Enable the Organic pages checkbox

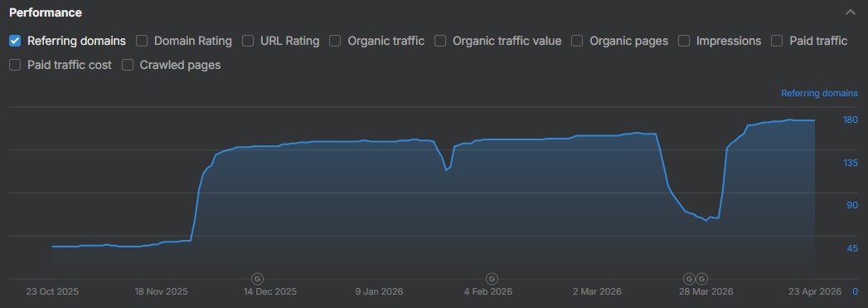(x=577, y=41)
